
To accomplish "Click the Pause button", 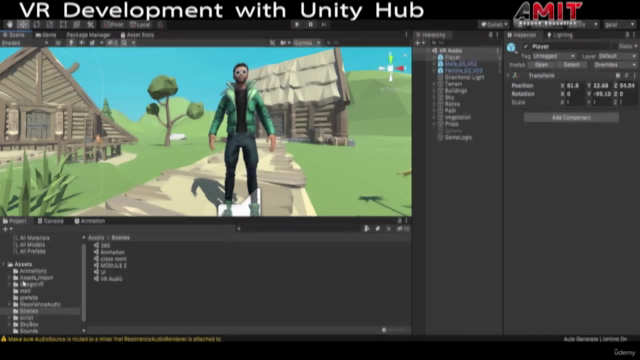I will click(x=310, y=24).
